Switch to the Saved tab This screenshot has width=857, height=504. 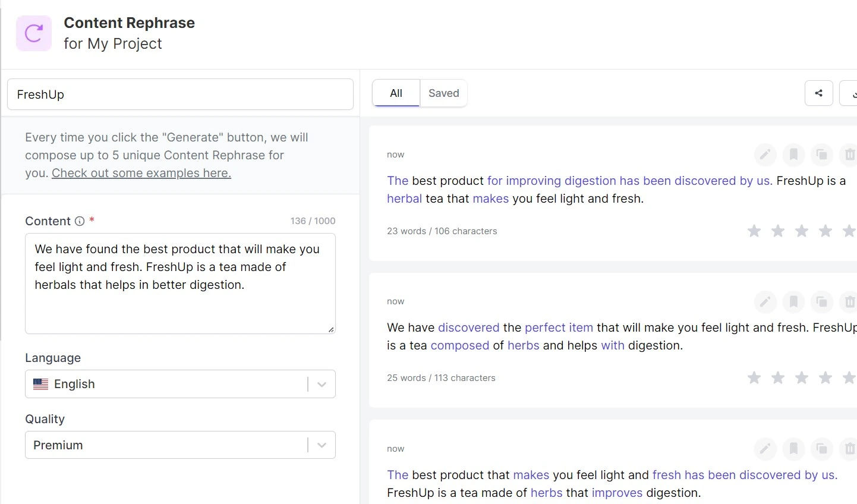[x=443, y=93]
